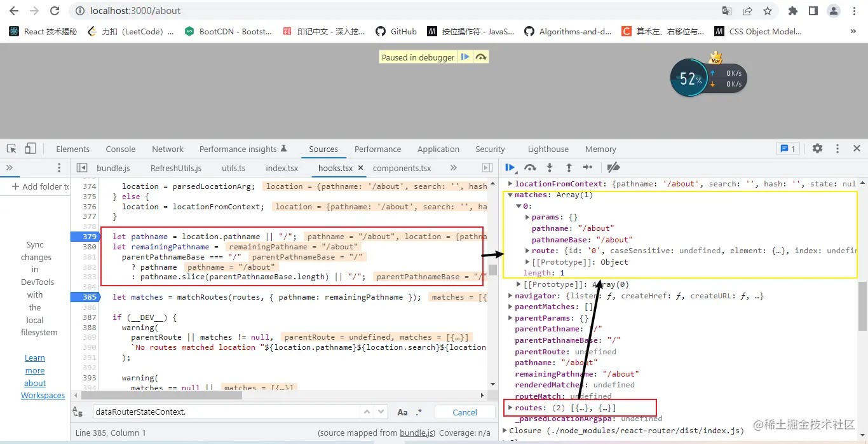Open the Workspaces link in the sidebar
Screen dimensions: 868x444
click(43, 395)
